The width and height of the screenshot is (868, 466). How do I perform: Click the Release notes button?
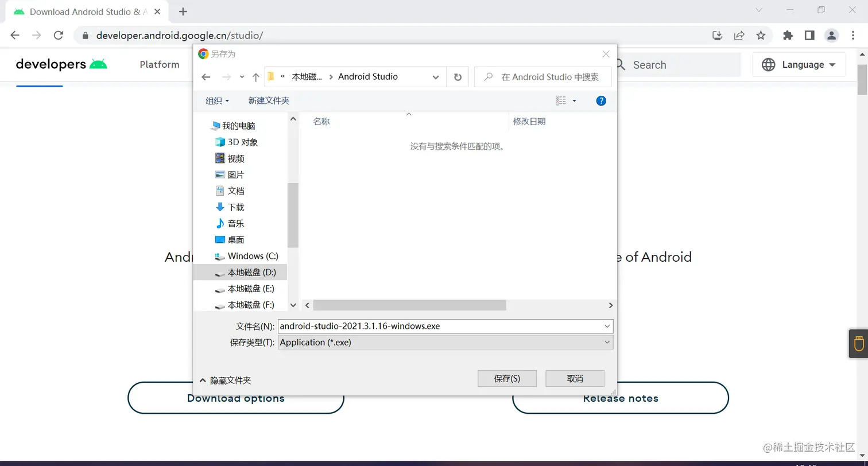tap(620, 398)
